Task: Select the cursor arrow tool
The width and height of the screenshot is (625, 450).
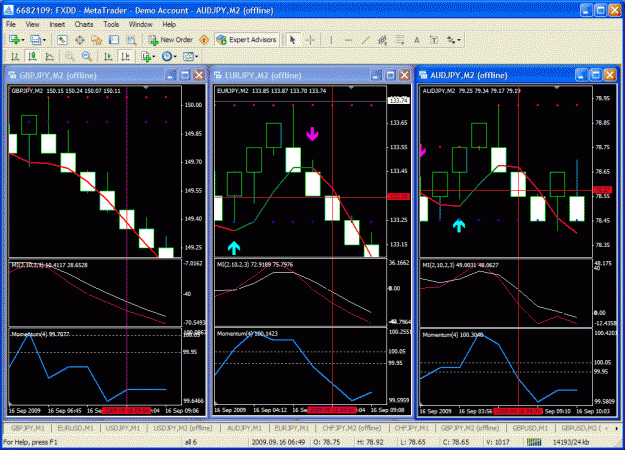Action: [x=293, y=40]
